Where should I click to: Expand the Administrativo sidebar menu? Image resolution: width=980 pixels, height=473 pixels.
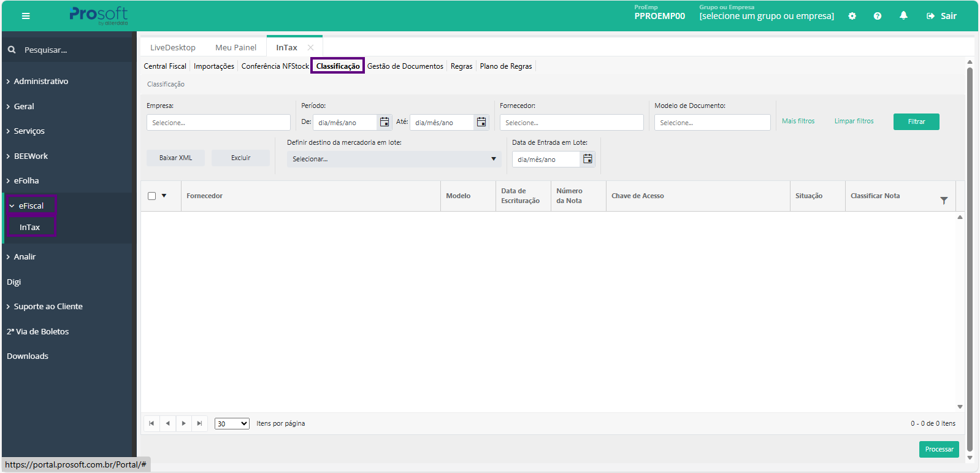(x=40, y=81)
